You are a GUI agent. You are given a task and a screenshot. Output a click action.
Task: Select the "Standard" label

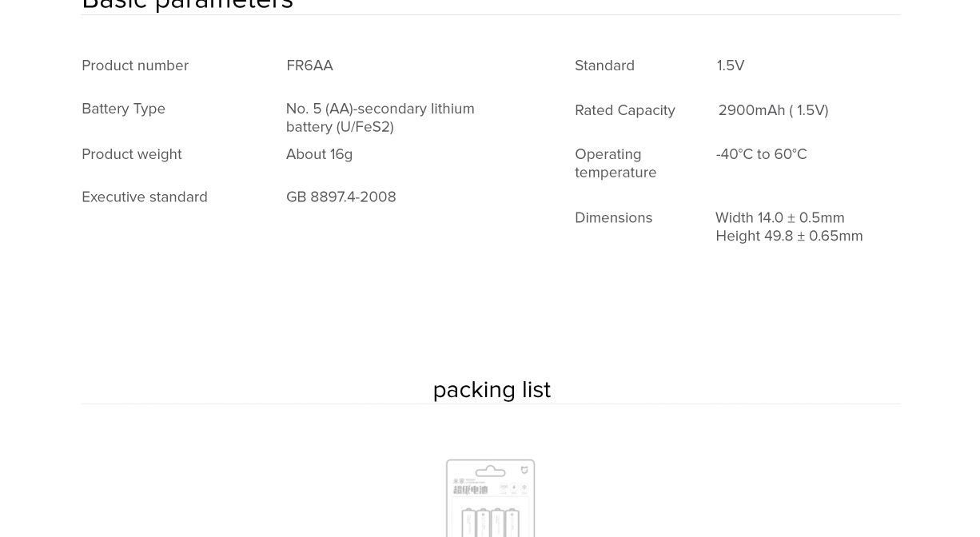(x=604, y=66)
